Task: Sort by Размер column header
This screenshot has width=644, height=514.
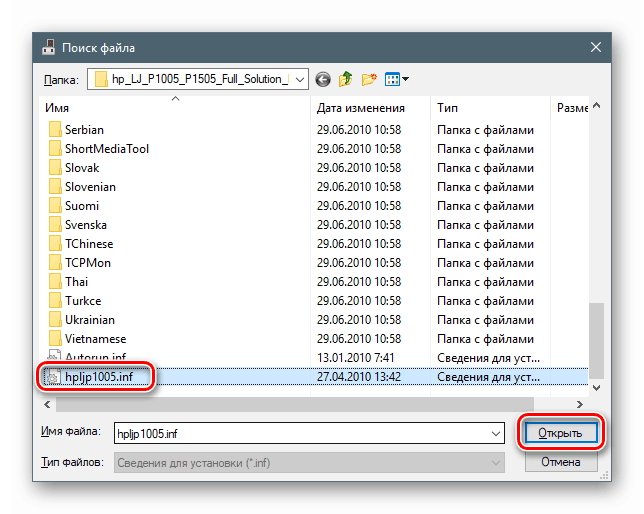Action: [x=570, y=108]
